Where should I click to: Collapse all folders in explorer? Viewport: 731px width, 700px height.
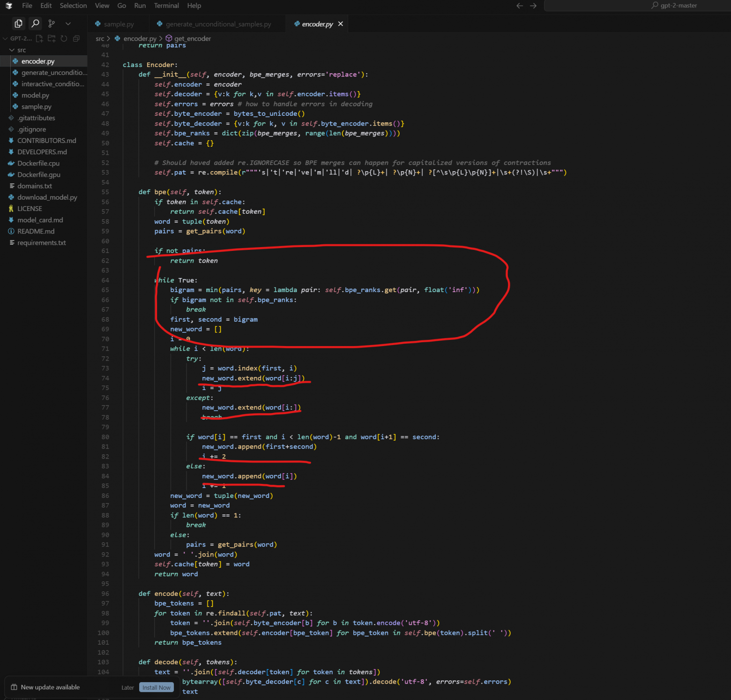(76, 38)
